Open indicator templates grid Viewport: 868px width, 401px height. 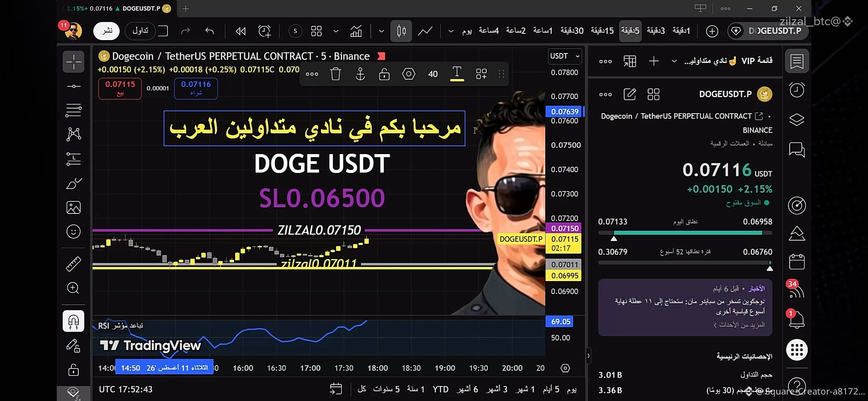click(x=316, y=31)
